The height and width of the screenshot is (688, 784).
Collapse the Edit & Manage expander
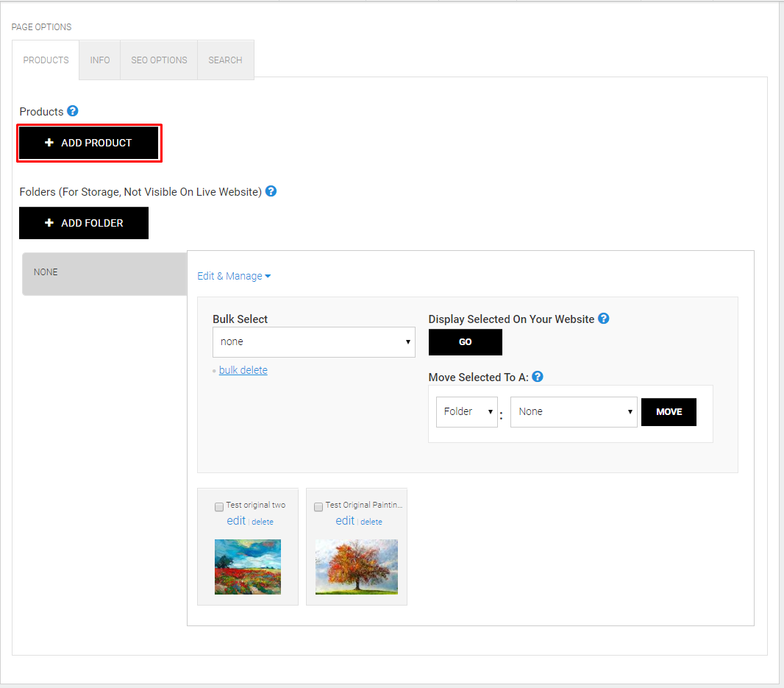234,276
